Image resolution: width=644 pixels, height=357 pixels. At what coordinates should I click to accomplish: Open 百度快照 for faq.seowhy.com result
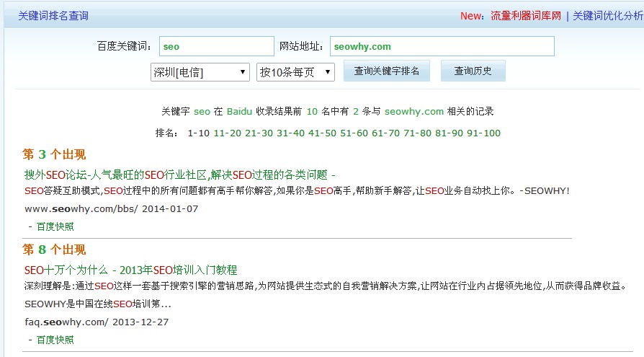tap(55, 340)
